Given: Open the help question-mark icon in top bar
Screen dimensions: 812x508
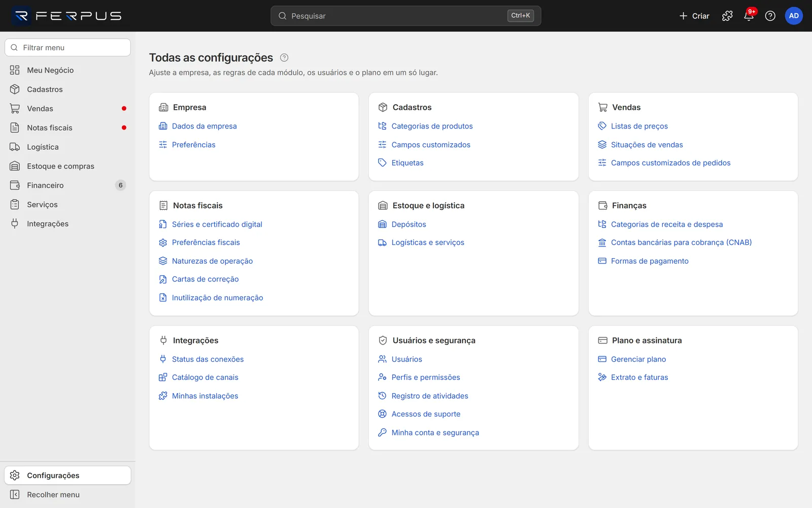Looking at the screenshot, I should point(770,16).
